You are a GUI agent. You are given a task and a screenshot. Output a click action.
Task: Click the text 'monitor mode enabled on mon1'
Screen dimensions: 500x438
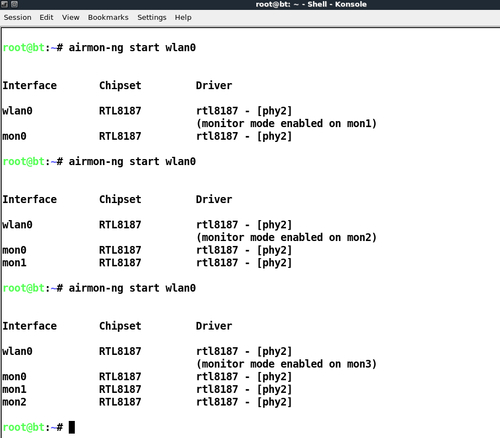tap(286, 124)
